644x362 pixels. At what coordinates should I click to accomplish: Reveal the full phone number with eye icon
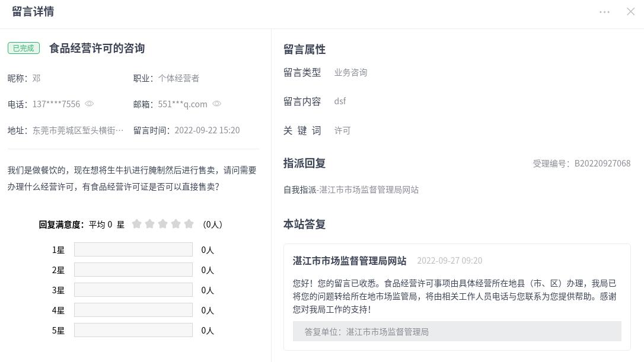point(90,104)
